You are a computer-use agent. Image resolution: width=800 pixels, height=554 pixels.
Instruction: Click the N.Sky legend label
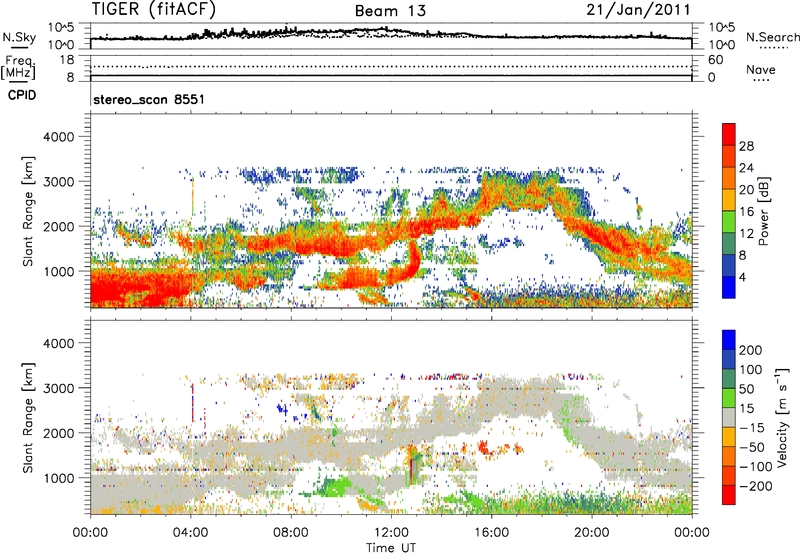click(x=19, y=37)
